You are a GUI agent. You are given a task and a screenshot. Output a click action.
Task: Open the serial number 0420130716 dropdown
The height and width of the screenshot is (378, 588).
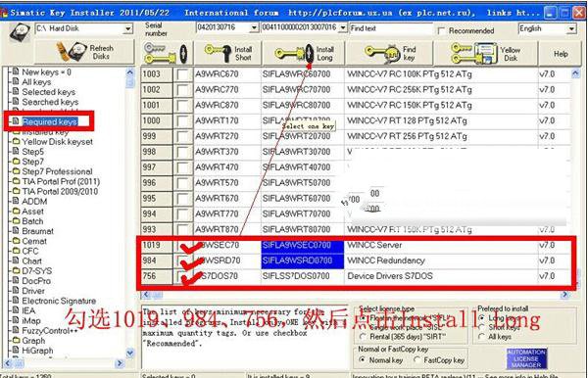(254, 27)
